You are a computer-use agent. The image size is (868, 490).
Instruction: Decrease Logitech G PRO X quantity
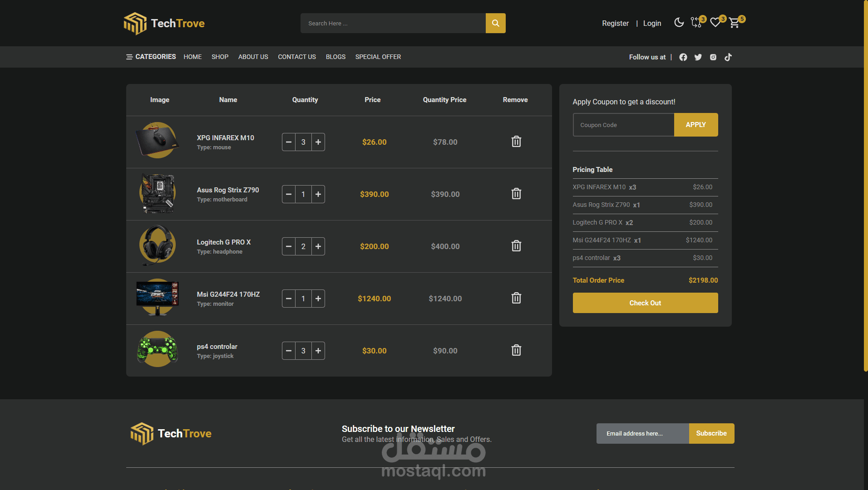[x=289, y=246]
